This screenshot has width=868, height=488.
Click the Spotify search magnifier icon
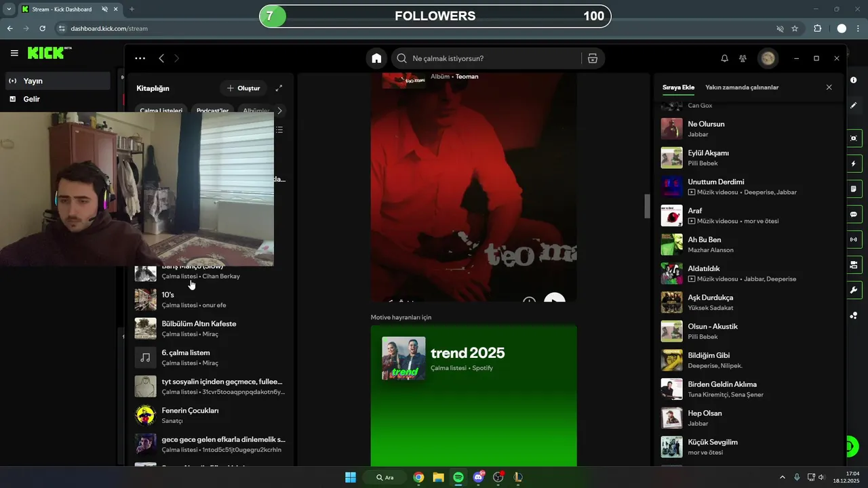point(401,58)
